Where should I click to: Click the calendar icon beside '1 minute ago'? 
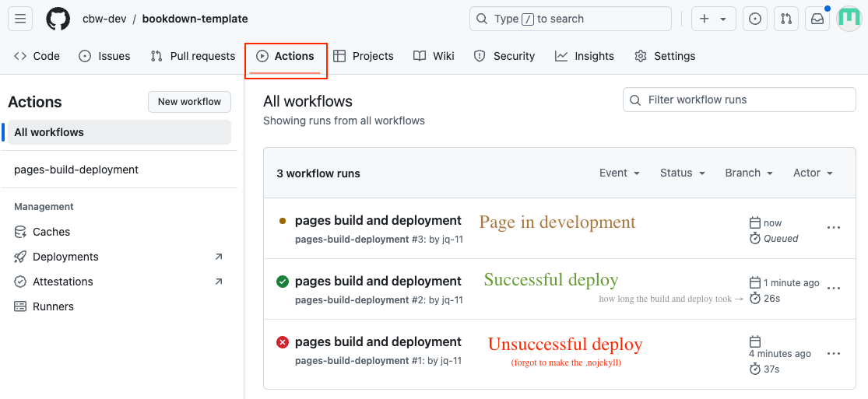tap(754, 283)
